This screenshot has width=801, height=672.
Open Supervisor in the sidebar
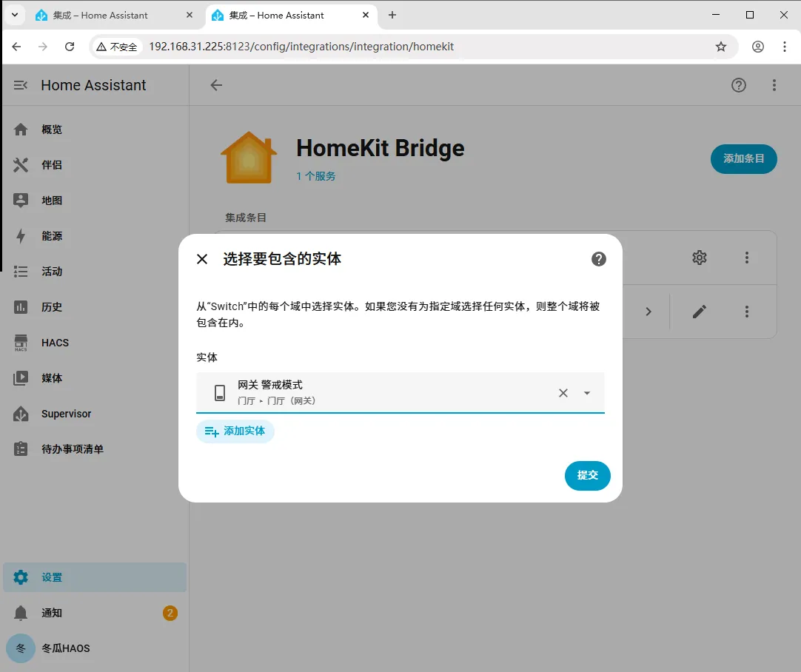tap(95, 414)
